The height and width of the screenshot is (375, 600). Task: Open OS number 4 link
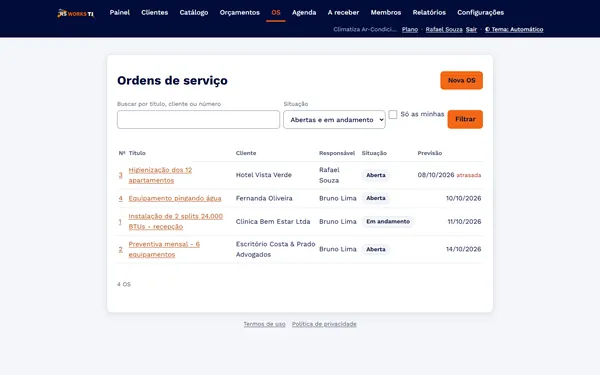click(x=121, y=198)
